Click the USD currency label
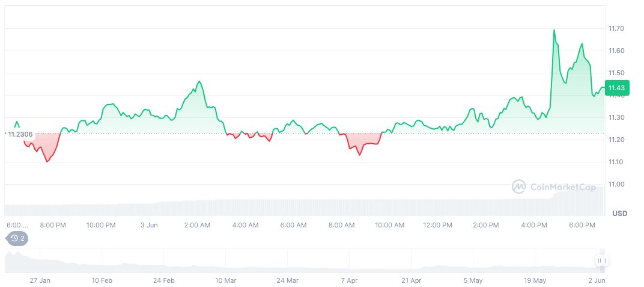This screenshot has height=287, width=644. 619,214
